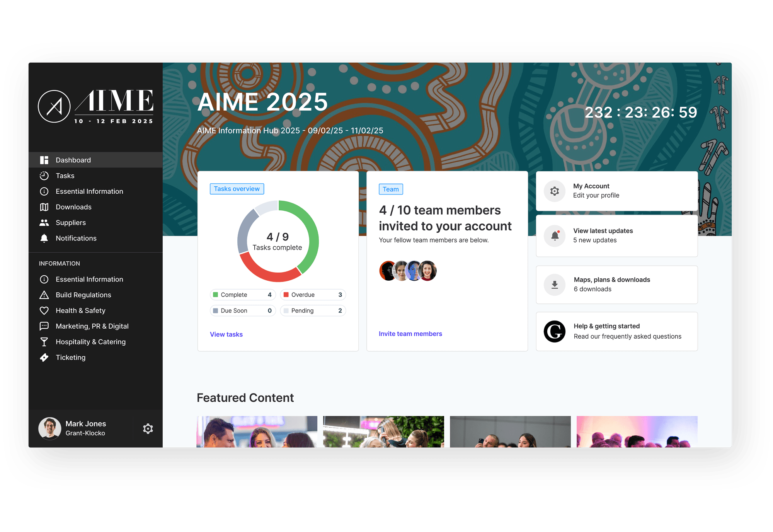Open the My Account edit profile card
The image size is (773, 532).
(x=616, y=191)
